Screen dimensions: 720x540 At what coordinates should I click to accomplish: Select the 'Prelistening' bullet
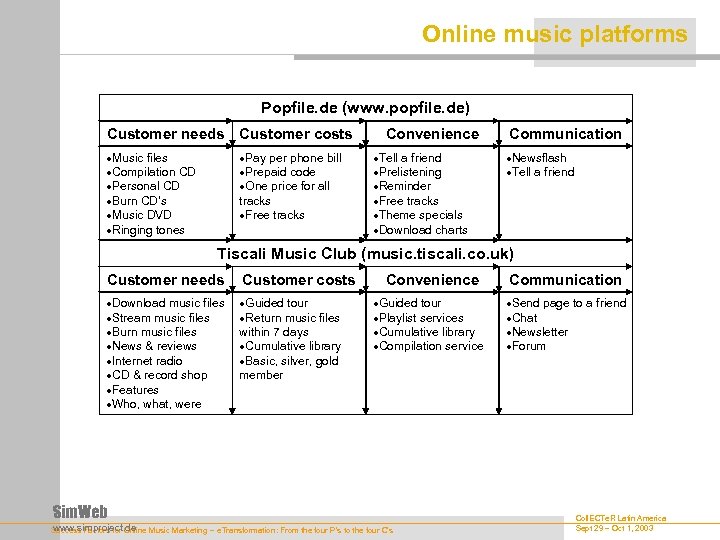tap(407, 172)
